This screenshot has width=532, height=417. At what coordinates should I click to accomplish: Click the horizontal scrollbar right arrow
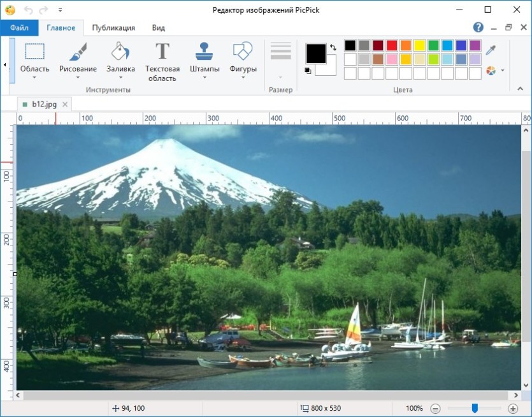click(x=516, y=395)
